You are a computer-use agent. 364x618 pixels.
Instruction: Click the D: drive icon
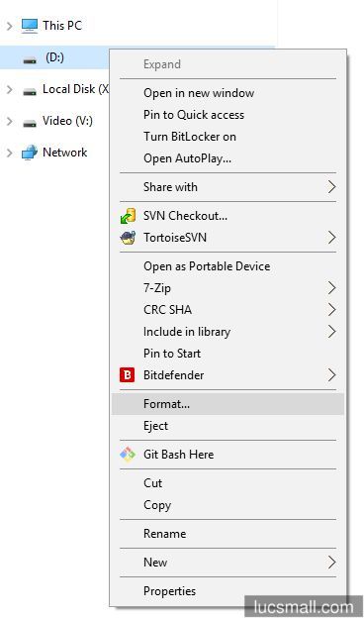30,60
